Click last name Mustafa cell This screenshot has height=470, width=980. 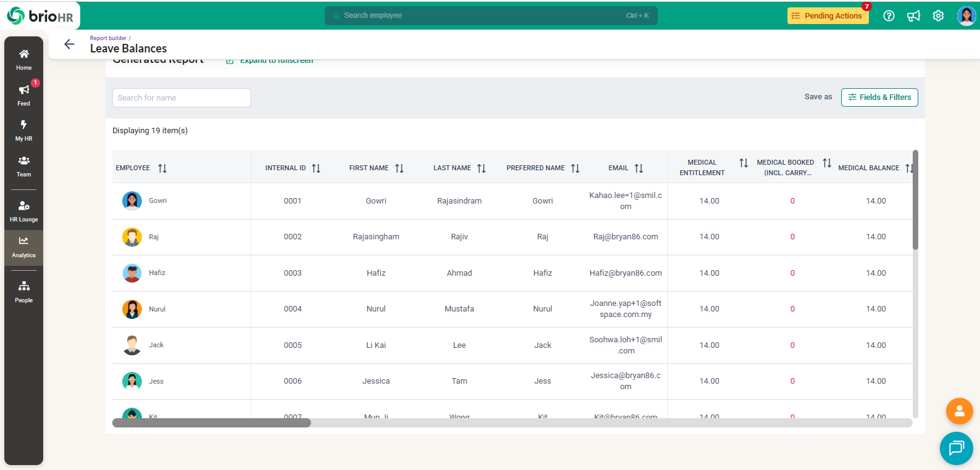click(459, 309)
